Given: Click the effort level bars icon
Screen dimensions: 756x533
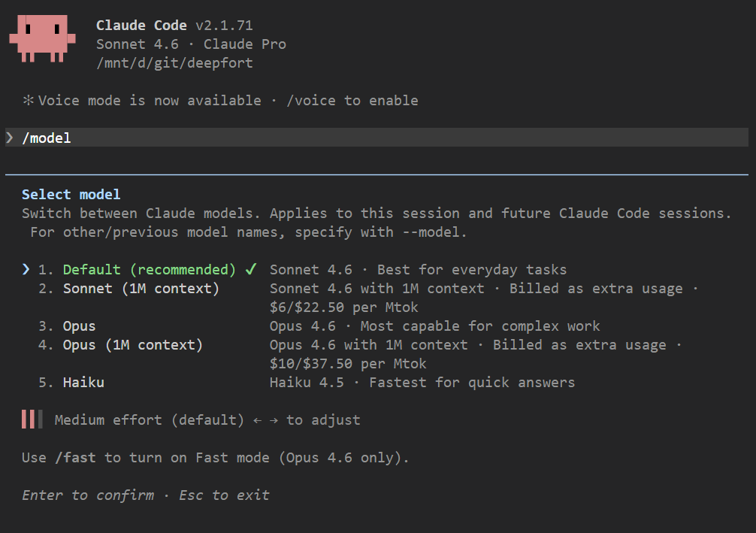Looking at the screenshot, I should tap(32, 419).
